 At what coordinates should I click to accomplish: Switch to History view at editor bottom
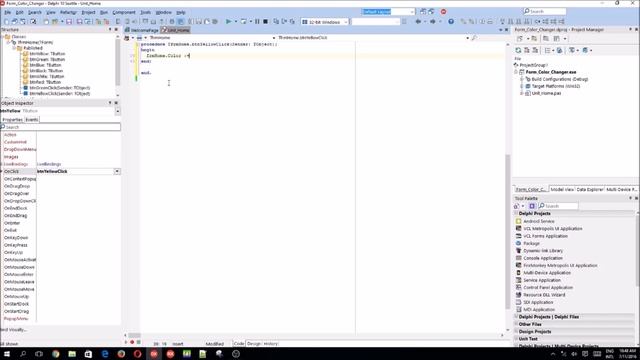click(270, 344)
